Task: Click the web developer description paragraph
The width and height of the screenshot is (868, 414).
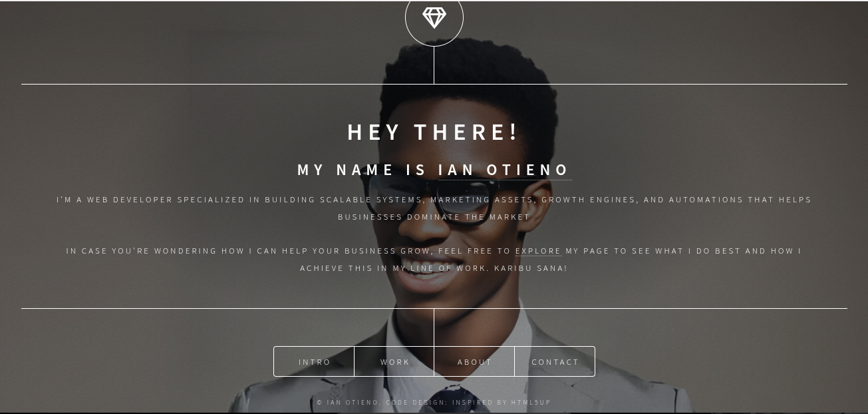Action: pos(434,208)
